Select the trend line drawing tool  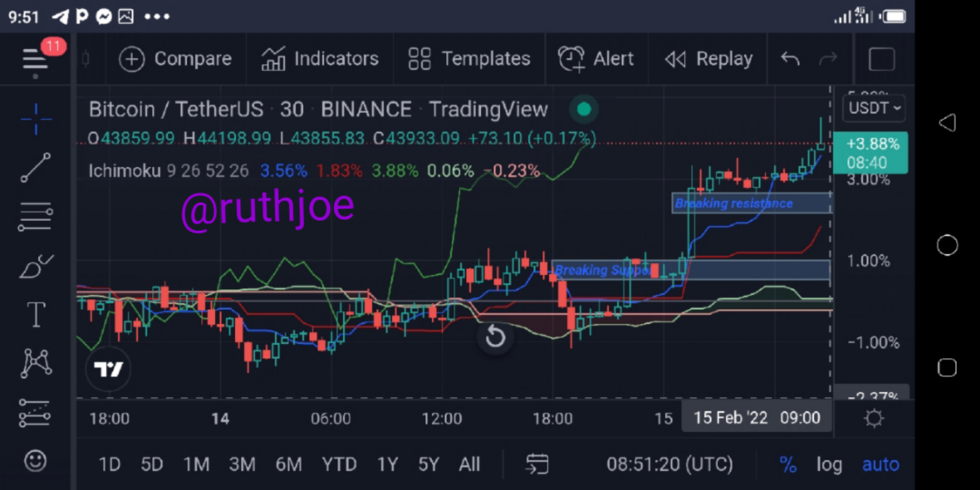36,168
